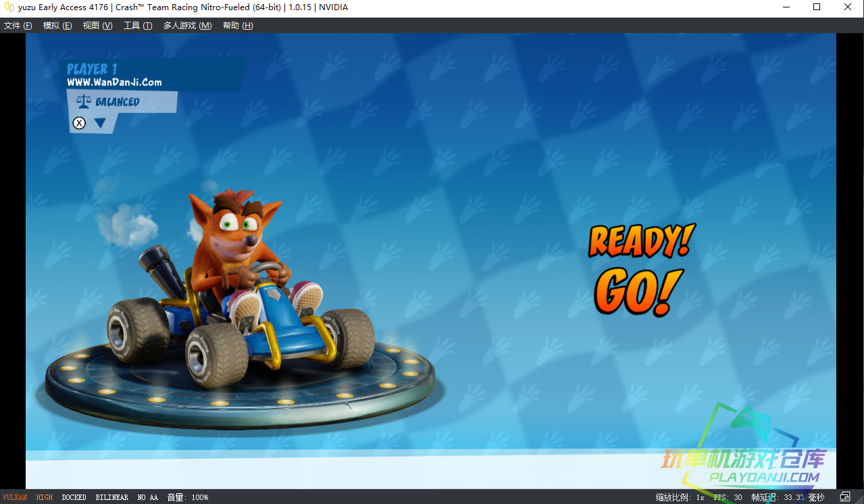Click the X button prompt icon
This screenshot has height=504, width=864.
click(x=80, y=123)
